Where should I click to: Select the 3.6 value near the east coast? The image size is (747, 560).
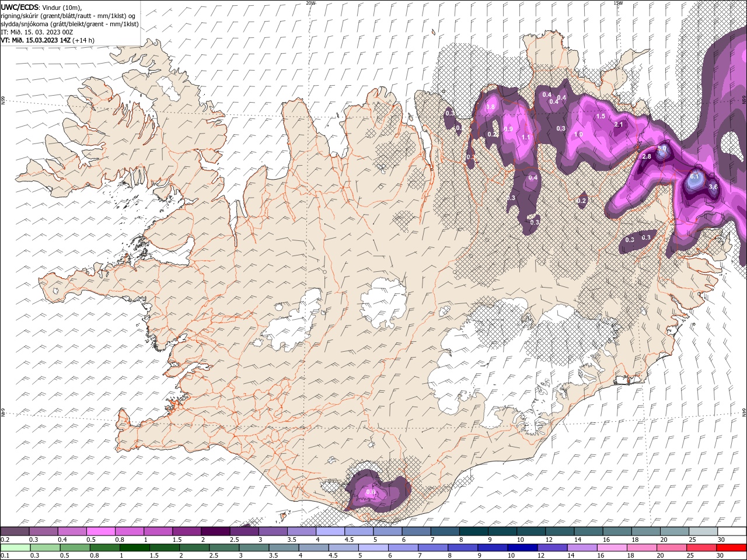pos(713,187)
